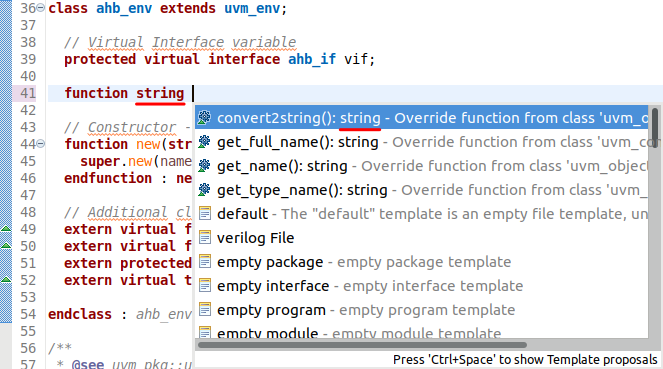Click the override marker on line 52
663x369 pixels.
point(6,279)
